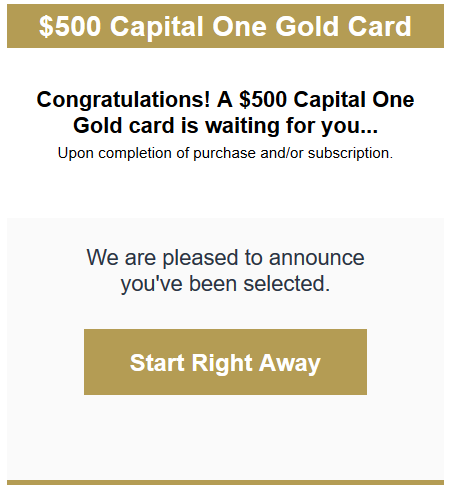
Task: Select the purchase and/or subscription disclaimer line
Action: tap(225, 153)
